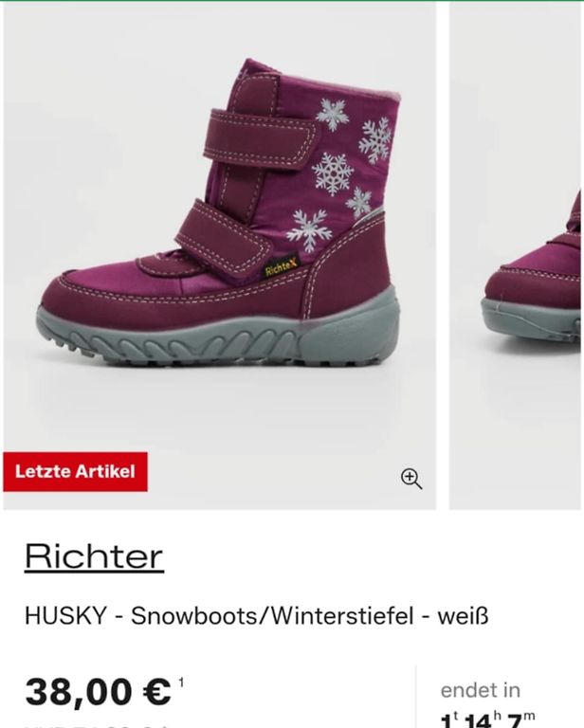
Task: Click the magnifier zoom icon on product image
Action: [x=411, y=479]
